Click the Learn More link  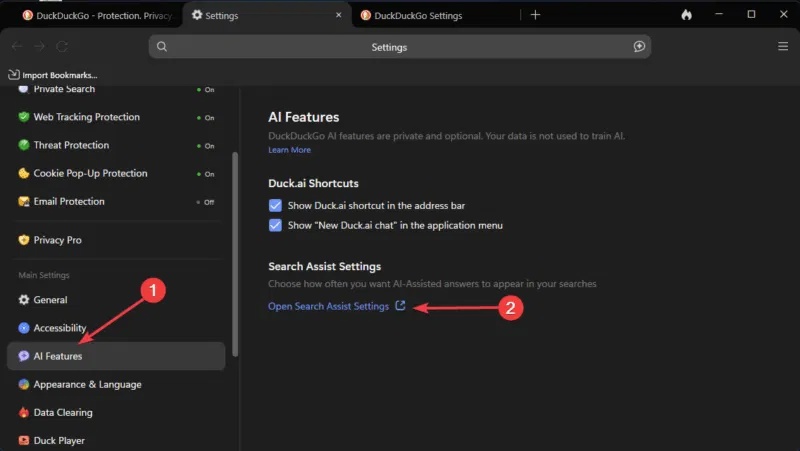pos(289,150)
